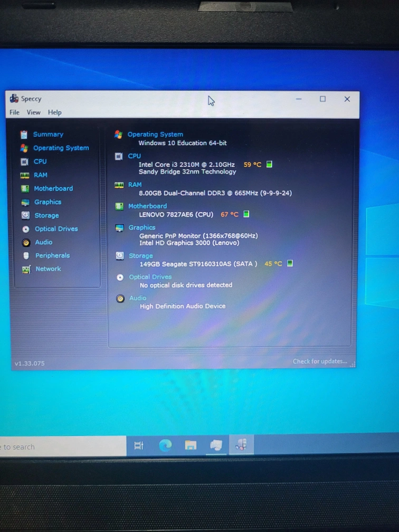Image resolution: width=399 pixels, height=532 pixels.
Task: Click the CPU temperature status indicator
Action: (x=269, y=165)
